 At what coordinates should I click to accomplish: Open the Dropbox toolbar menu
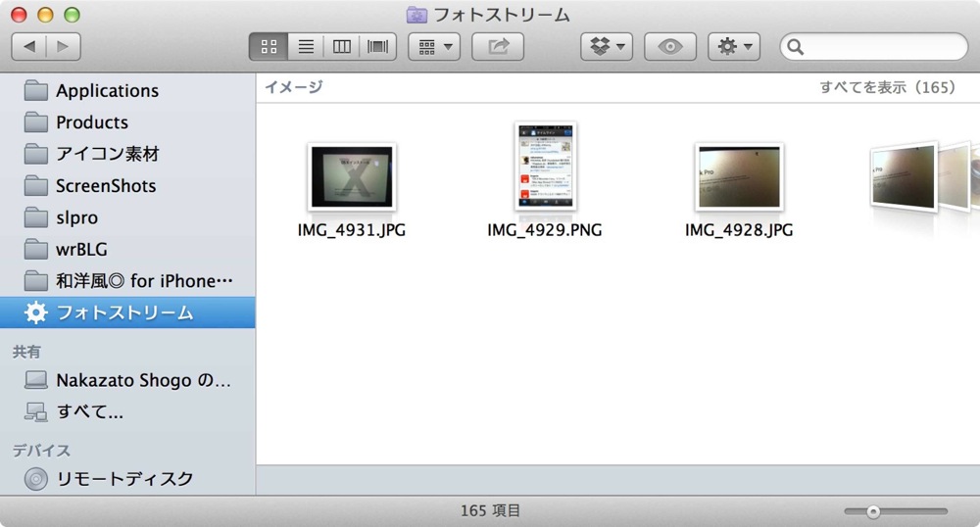pyautogui.click(x=607, y=47)
